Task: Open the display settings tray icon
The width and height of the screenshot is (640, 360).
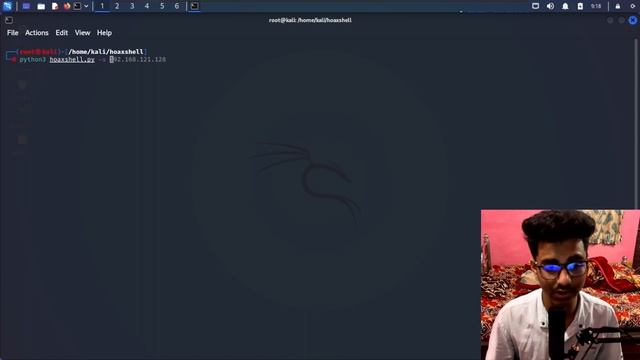Action: point(536,6)
